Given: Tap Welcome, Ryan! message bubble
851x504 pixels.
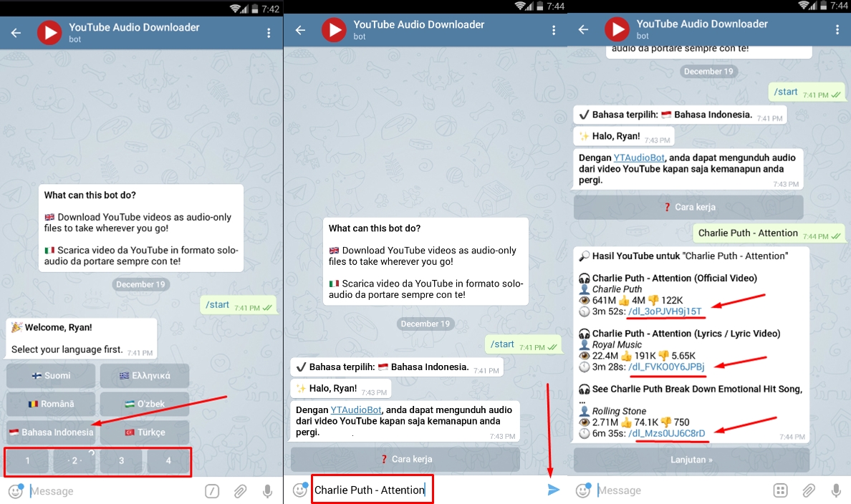Looking at the screenshot, I should pyautogui.click(x=82, y=338).
